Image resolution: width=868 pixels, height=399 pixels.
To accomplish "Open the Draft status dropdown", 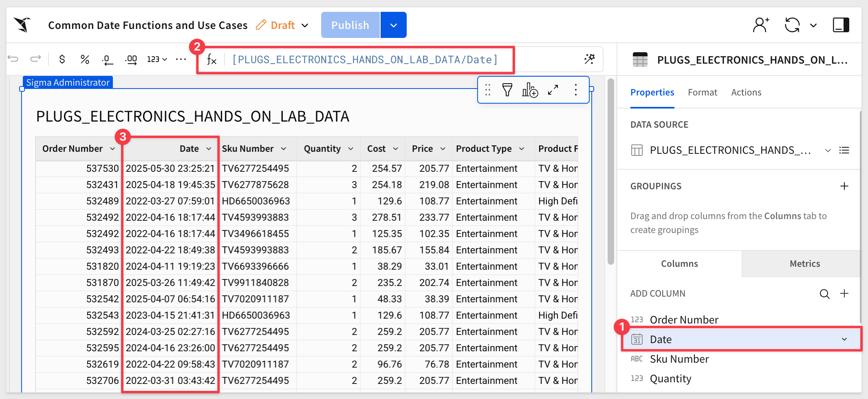I will [282, 25].
